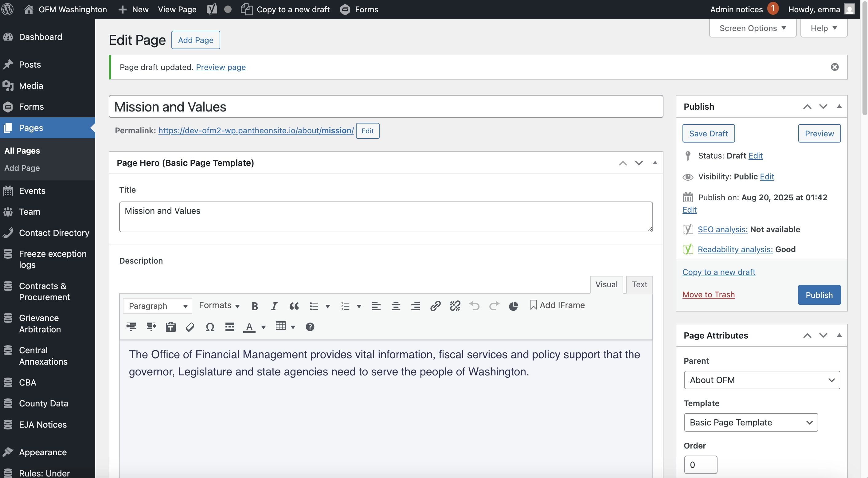Insert special character with Omega icon
Viewport: 868px width, 478px height.
[210, 327]
